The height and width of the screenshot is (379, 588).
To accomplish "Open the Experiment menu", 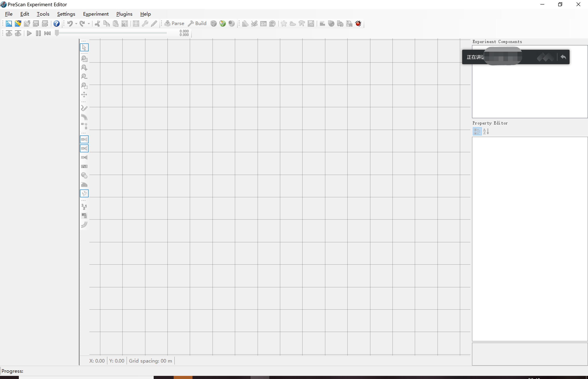I will [x=96, y=14].
